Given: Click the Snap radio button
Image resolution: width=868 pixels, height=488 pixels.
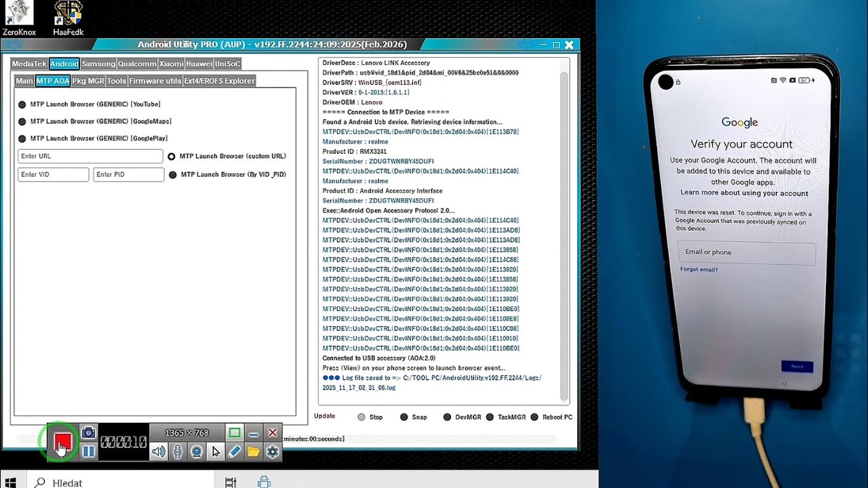Looking at the screenshot, I should (x=404, y=418).
